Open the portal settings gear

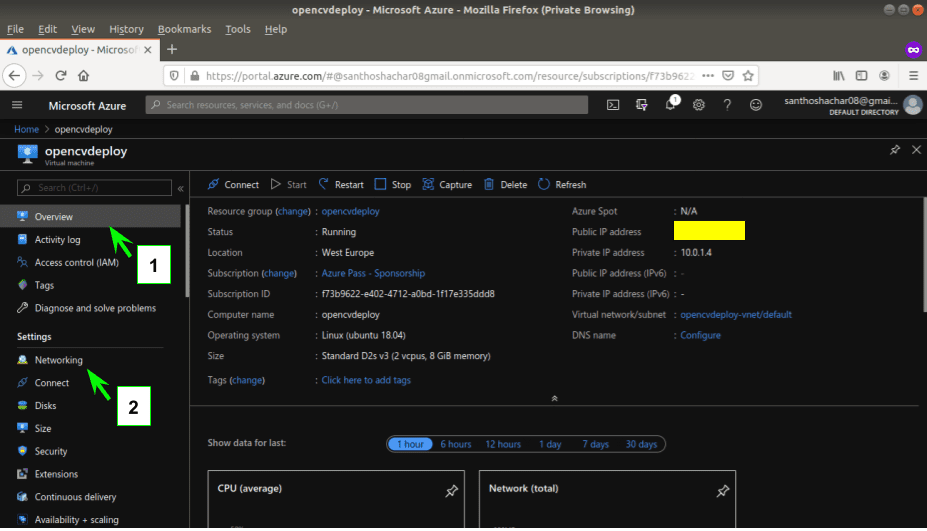699,105
